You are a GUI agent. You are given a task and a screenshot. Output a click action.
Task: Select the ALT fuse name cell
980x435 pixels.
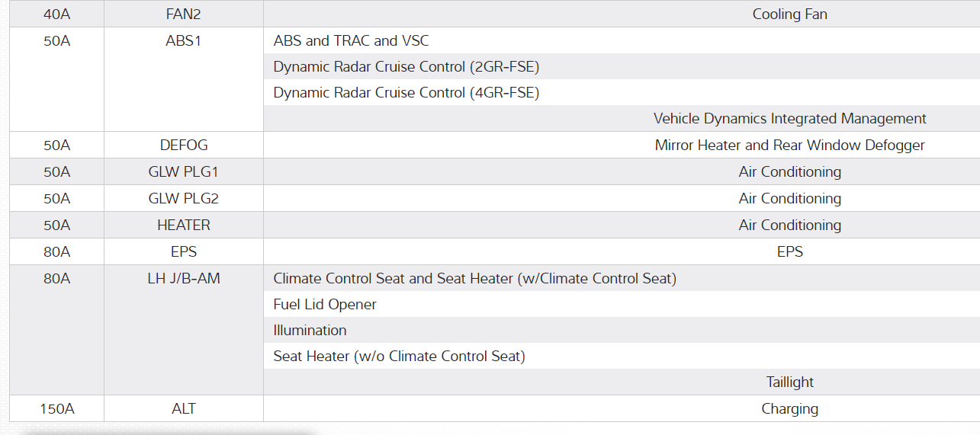click(x=183, y=408)
